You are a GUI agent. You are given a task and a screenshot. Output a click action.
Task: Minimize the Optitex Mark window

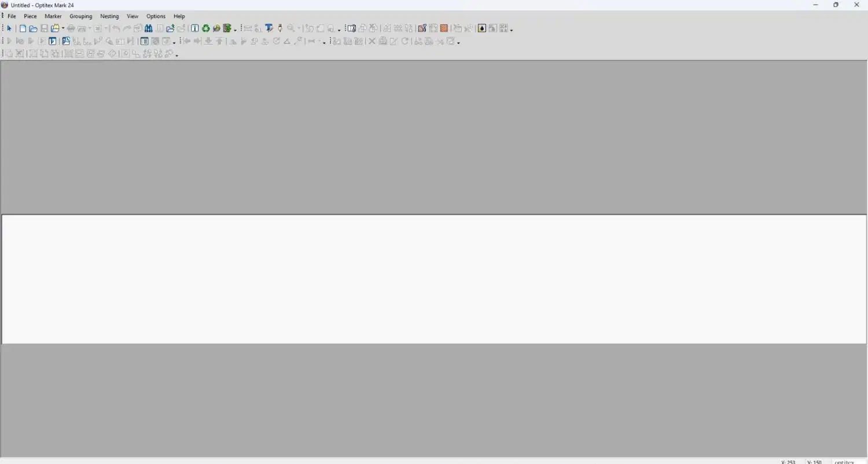click(x=815, y=5)
